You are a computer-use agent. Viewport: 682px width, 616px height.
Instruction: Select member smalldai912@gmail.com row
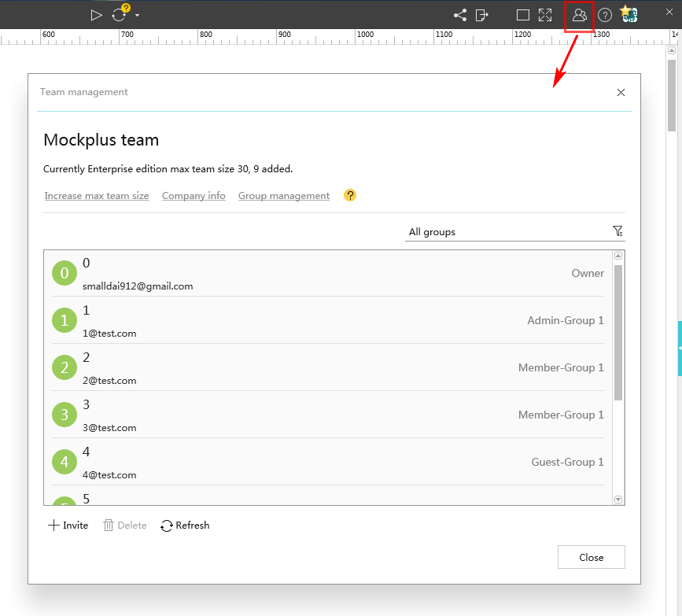328,273
